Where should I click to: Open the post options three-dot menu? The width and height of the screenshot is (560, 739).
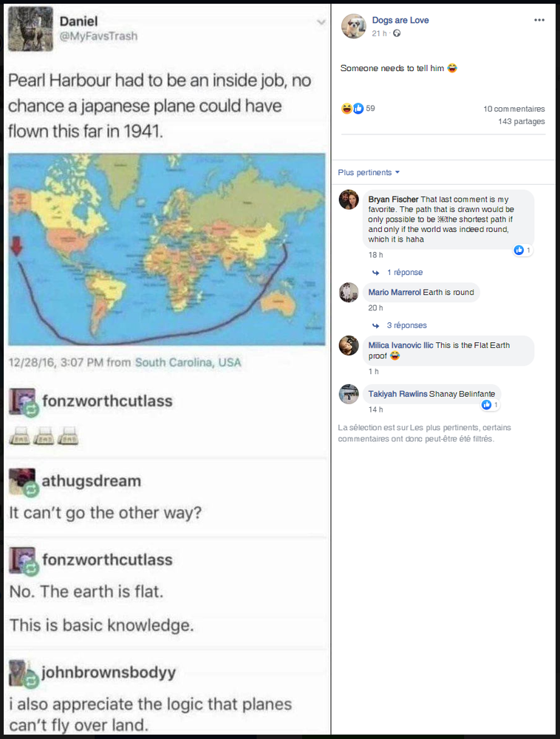[539, 20]
